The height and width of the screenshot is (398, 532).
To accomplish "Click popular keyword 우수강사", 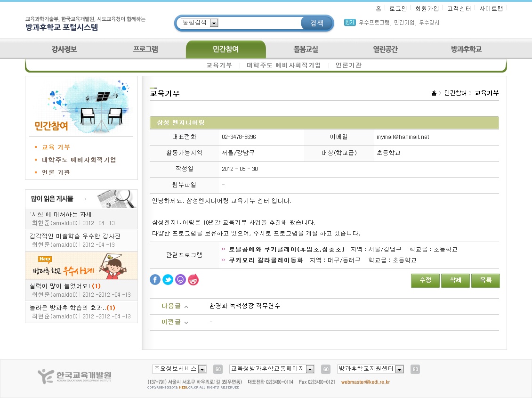I will point(429,23).
